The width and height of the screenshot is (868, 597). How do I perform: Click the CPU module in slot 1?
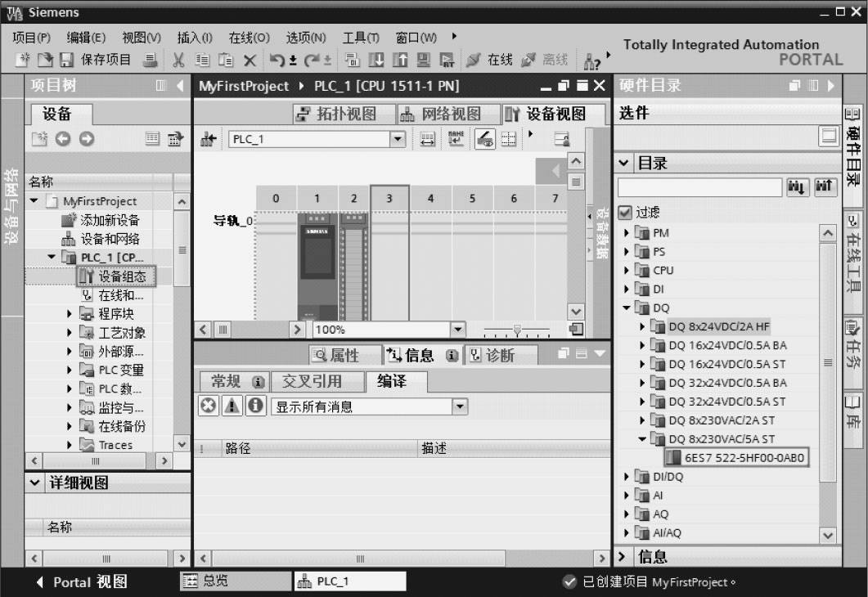point(317,266)
